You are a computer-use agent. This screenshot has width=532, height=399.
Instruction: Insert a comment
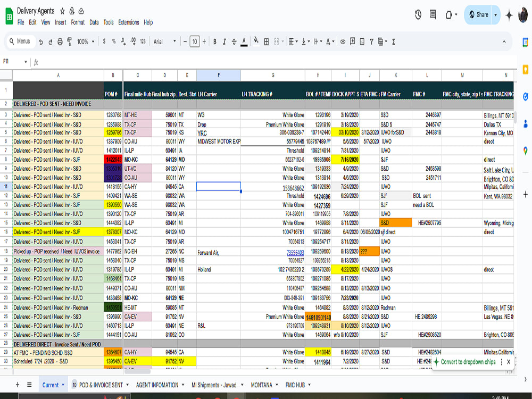pyautogui.click(x=353, y=41)
